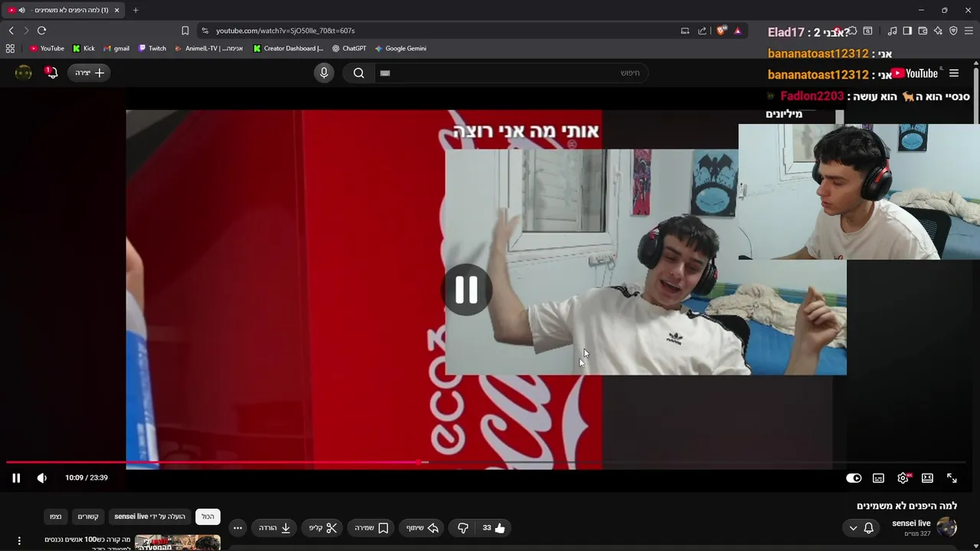This screenshot has height=551, width=980.
Task: Install app via the screen icon in address bar
Action: [685, 31]
